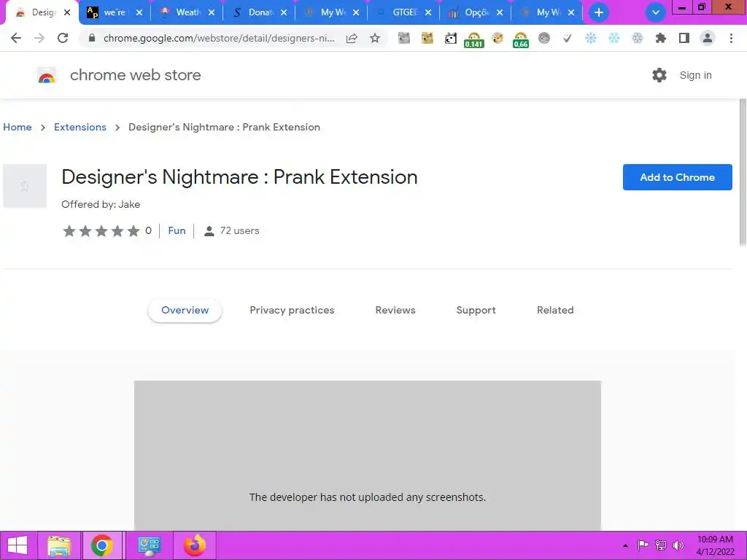This screenshot has width=747, height=560.
Task: Click the browser forward arrow
Action: pos(39,38)
